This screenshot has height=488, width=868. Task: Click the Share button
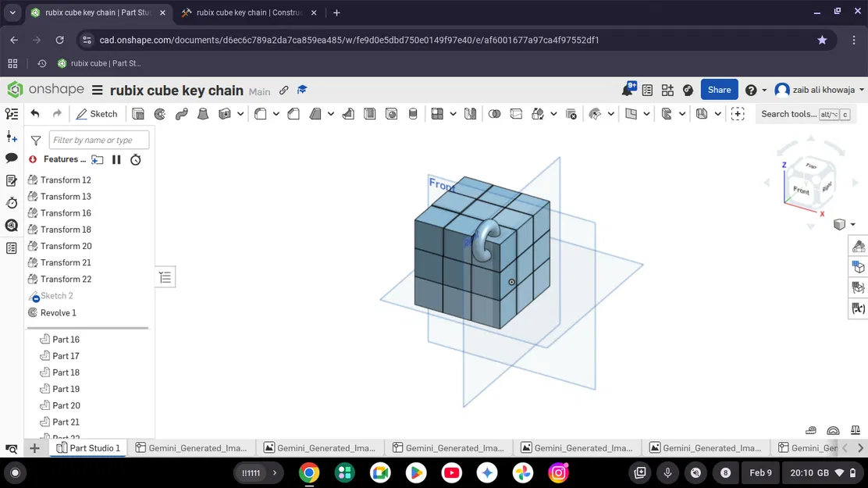click(719, 89)
